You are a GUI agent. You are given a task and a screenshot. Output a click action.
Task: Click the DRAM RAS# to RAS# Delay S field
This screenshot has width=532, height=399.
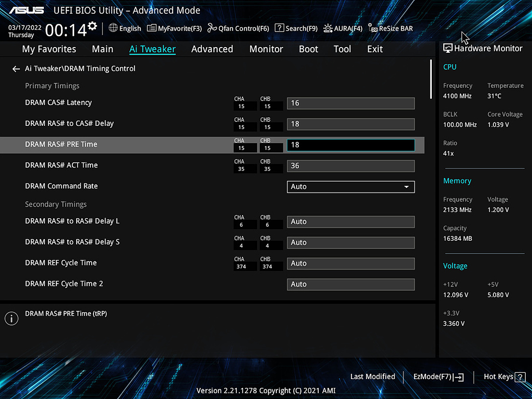pos(351,243)
